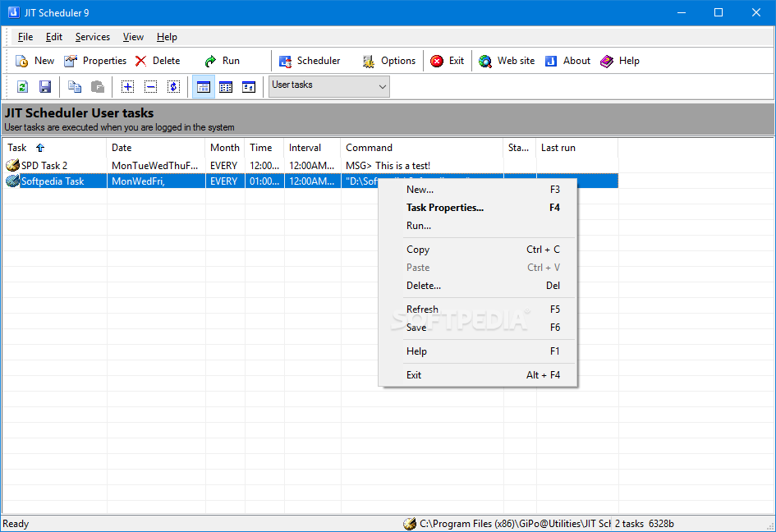Click the floppy disk save icon
Viewport: 776px width, 532px height.
45,87
